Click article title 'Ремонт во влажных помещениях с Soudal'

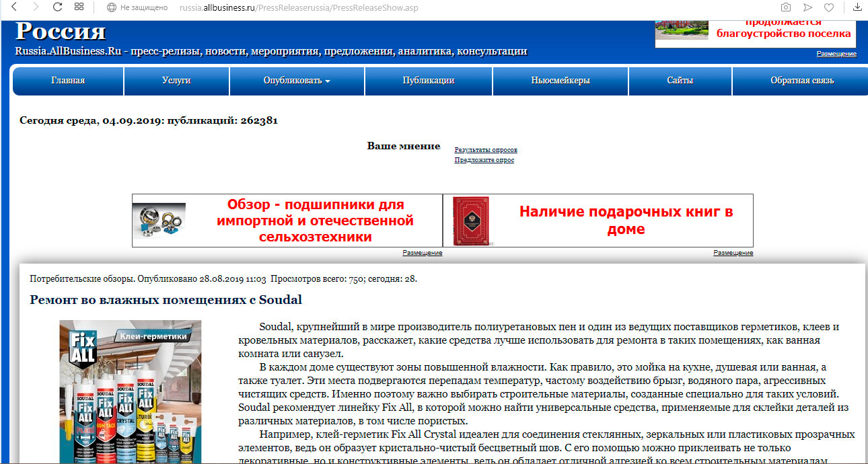point(166,300)
